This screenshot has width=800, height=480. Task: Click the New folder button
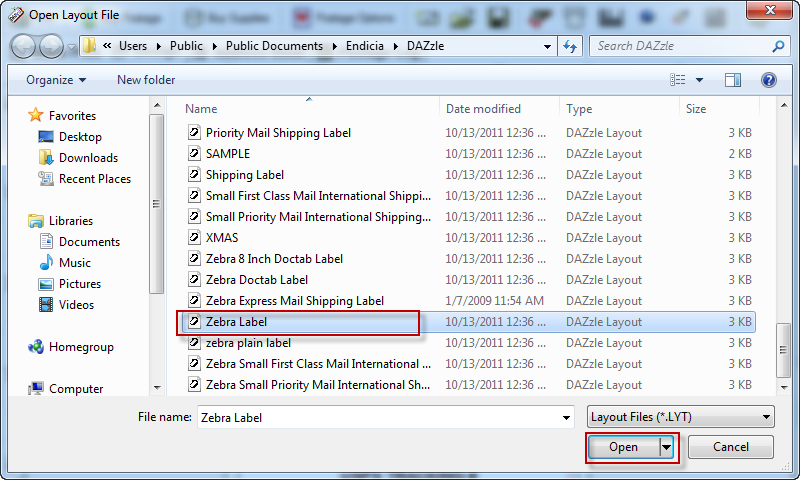(146, 80)
